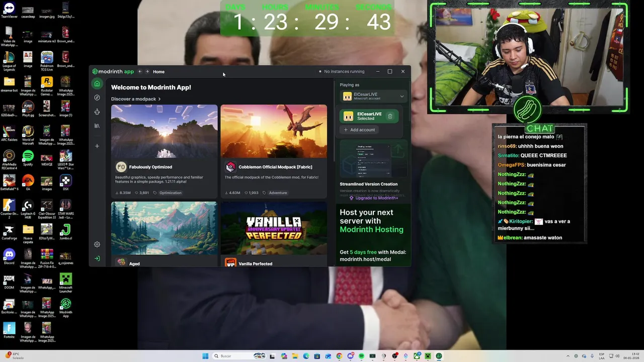Click Upgrade to Modrinth+ link

coord(374,198)
